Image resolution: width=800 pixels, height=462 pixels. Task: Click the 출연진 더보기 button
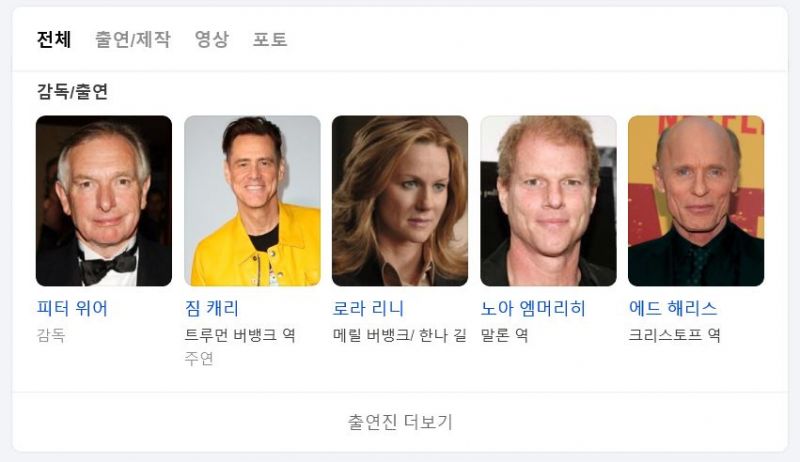tap(400, 422)
